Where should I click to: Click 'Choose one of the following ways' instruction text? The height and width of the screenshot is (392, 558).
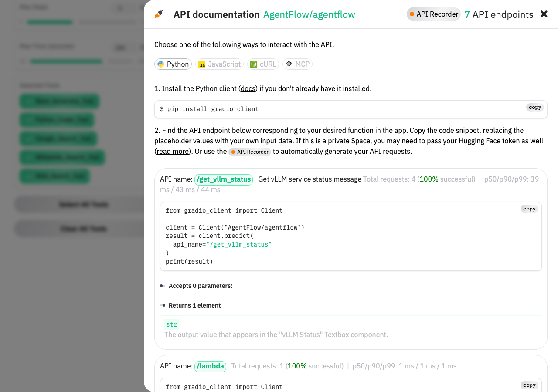click(244, 44)
